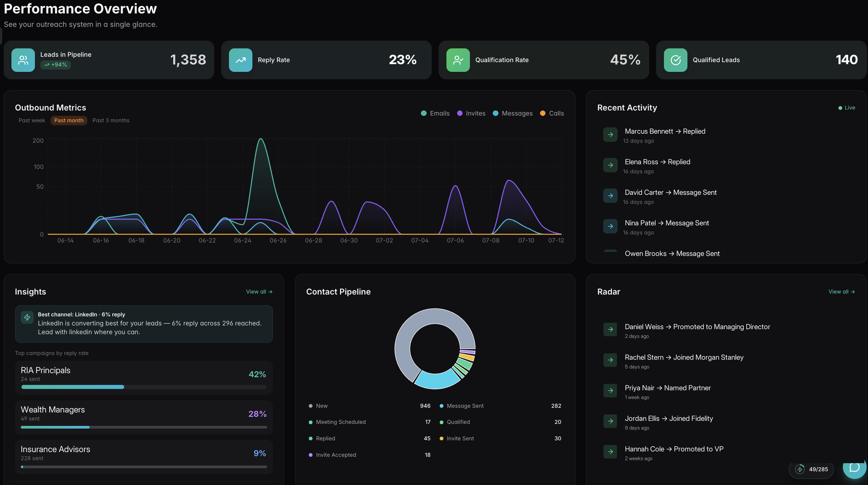This screenshot has height=485, width=868.
Task: Click Jordan Ellis Joined Fidelity entry
Action: (669, 419)
